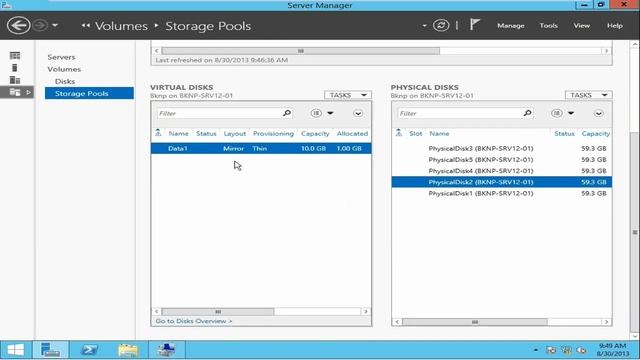Click Go to Disks Overview link
640x360 pixels.
pos(193,321)
